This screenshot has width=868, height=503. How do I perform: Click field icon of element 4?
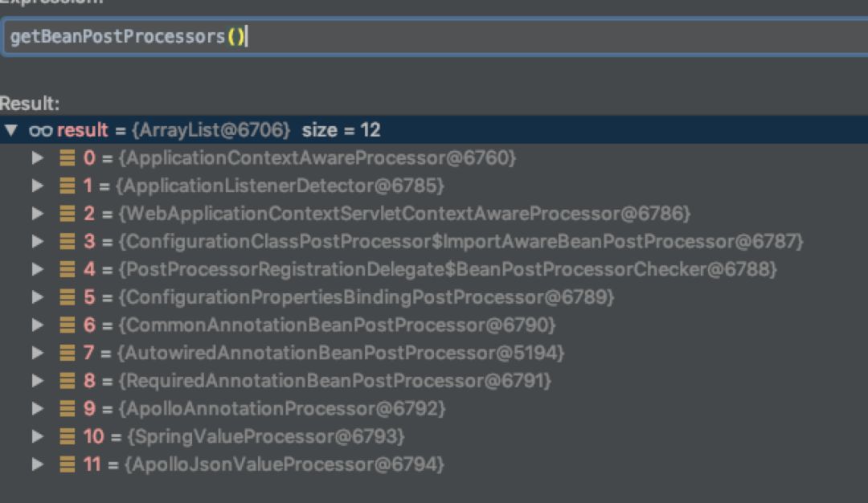pyautogui.click(x=68, y=269)
